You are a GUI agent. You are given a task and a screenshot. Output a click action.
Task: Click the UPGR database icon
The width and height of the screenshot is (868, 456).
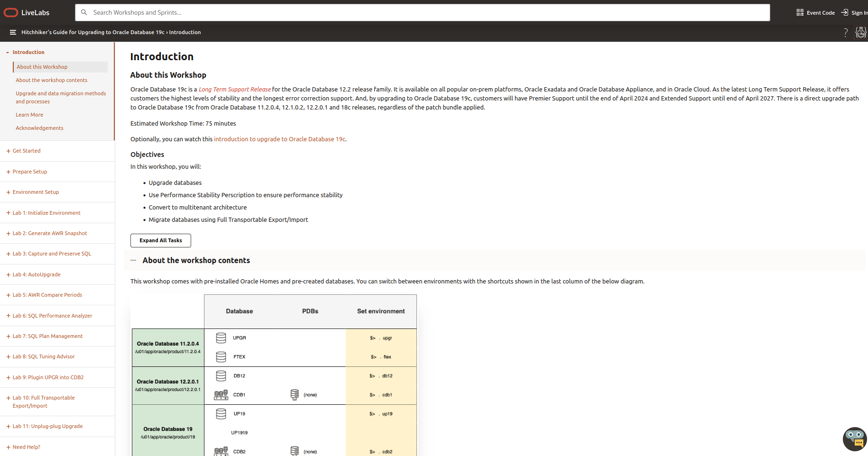(x=221, y=338)
